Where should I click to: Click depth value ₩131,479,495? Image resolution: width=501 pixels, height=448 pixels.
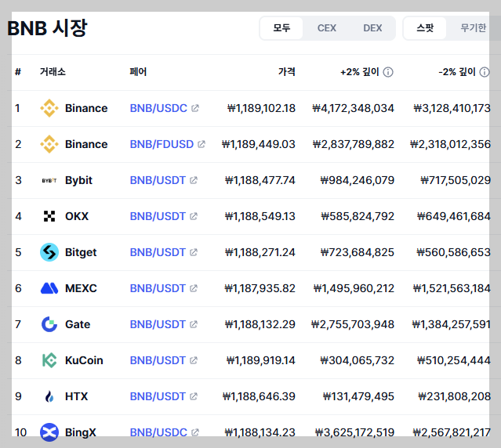pos(358,396)
